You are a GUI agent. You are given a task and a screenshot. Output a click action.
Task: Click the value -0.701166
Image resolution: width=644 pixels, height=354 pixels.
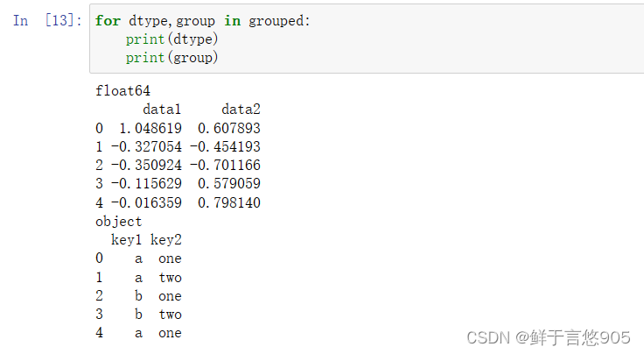pos(225,165)
